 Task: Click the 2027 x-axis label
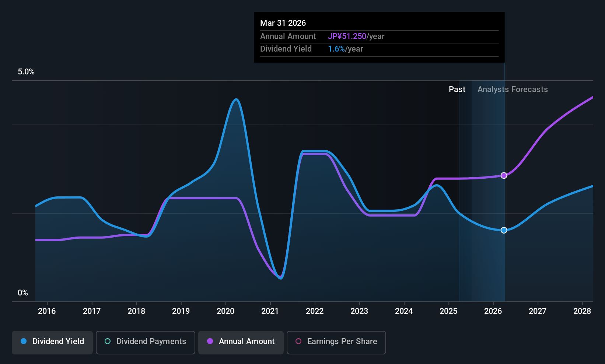(x=538, y=311)
